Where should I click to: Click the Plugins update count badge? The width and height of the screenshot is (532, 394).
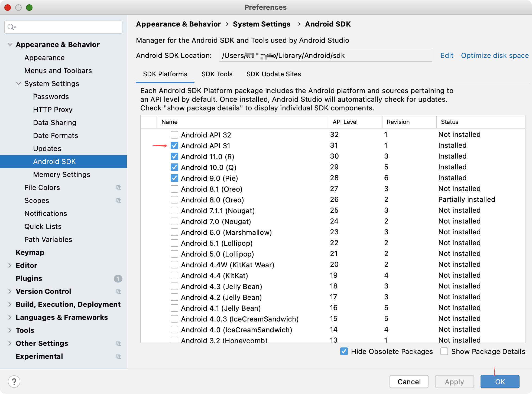pyautogui.click(x=118, y=278)
